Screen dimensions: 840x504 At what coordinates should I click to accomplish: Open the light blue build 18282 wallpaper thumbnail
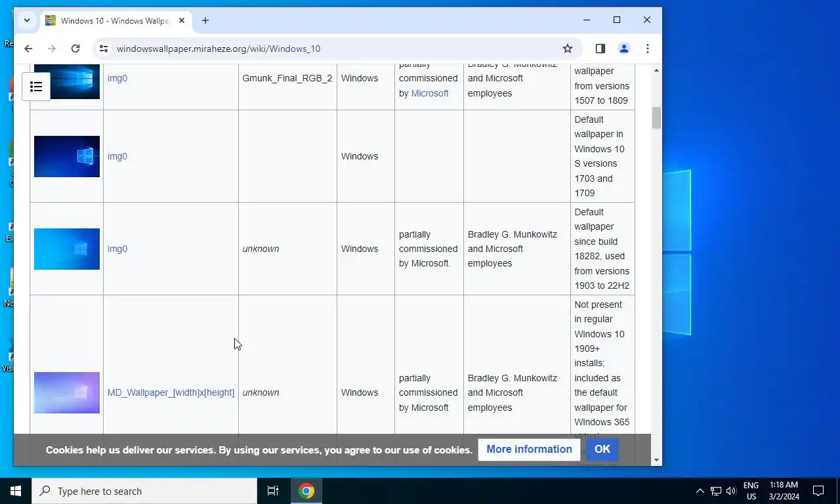pos(67,249)
